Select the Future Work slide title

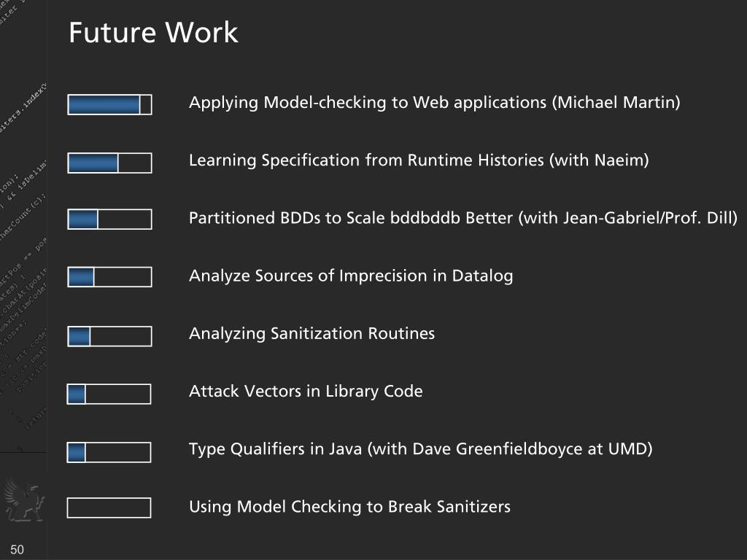click(153, 33)
